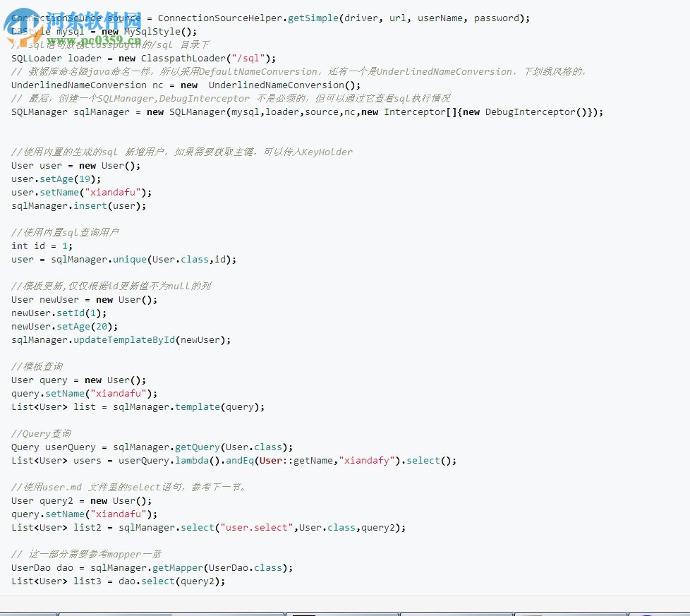Click the 'User query = new User();' line
This screenshot has width=690, height=616.
pos(79,380)
